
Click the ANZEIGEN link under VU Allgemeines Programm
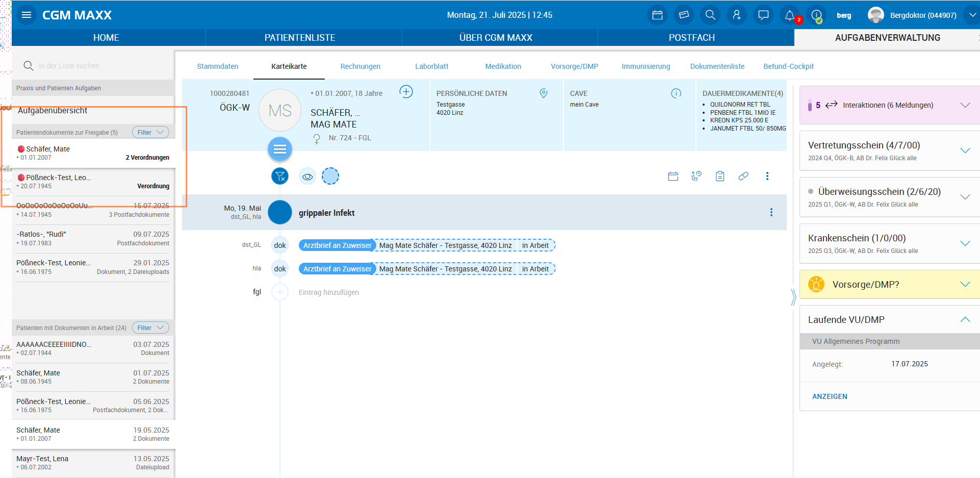[830, 396]
